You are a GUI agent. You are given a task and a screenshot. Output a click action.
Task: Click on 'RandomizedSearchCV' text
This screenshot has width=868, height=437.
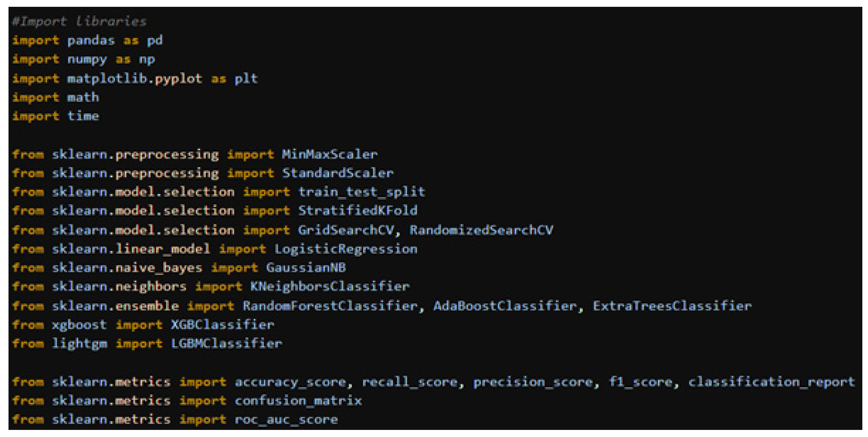[x=481, y=230]
